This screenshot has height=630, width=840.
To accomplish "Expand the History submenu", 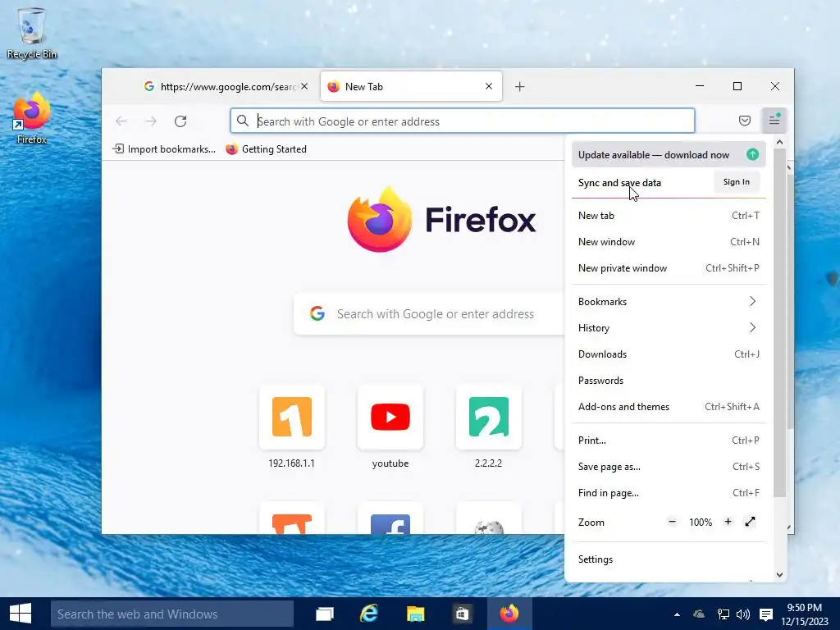I will pyautogui.click(x=669, y=328).
